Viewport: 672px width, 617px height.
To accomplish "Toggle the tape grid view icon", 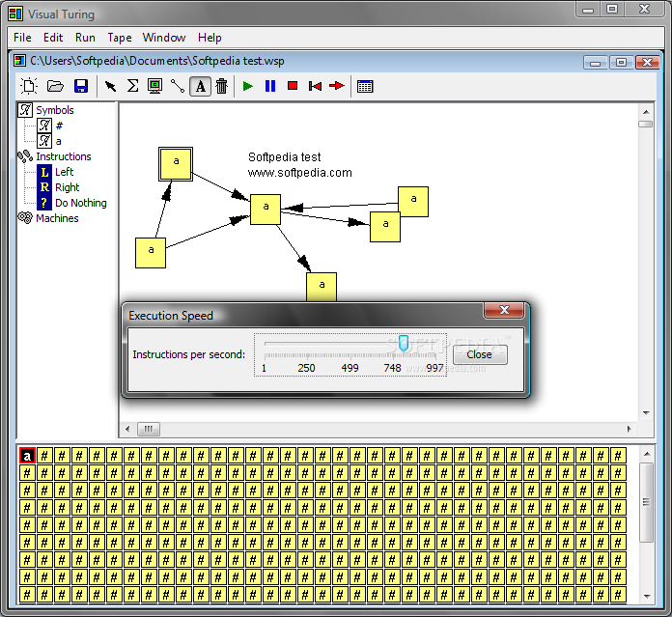I will pos(365,86).
